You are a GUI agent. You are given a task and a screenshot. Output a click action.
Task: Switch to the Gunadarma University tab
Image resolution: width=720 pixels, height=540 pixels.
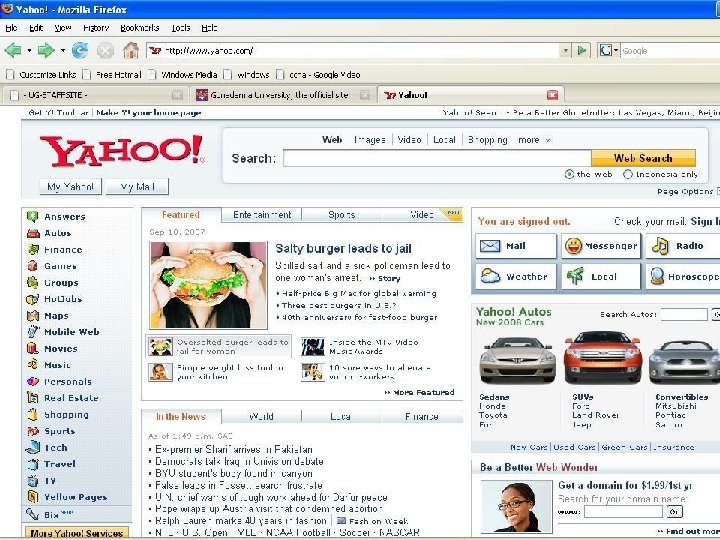[x=281, y=95]
